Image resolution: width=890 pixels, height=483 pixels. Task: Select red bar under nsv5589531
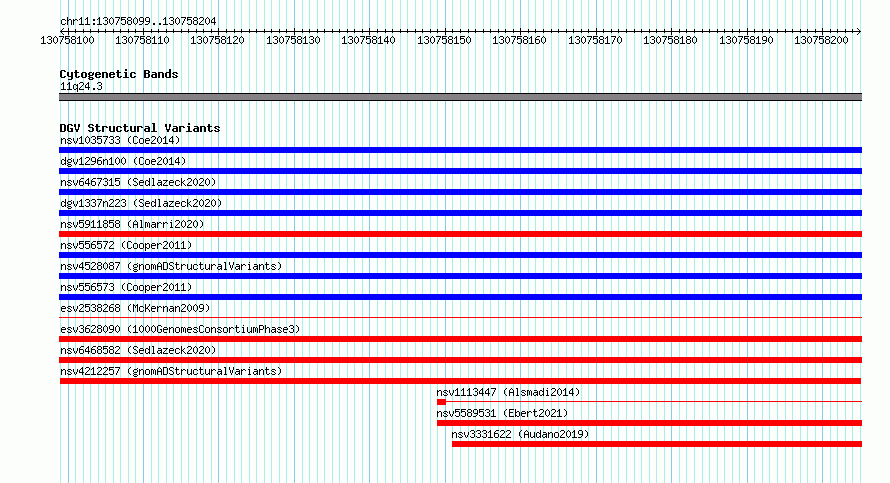[649, 423]
